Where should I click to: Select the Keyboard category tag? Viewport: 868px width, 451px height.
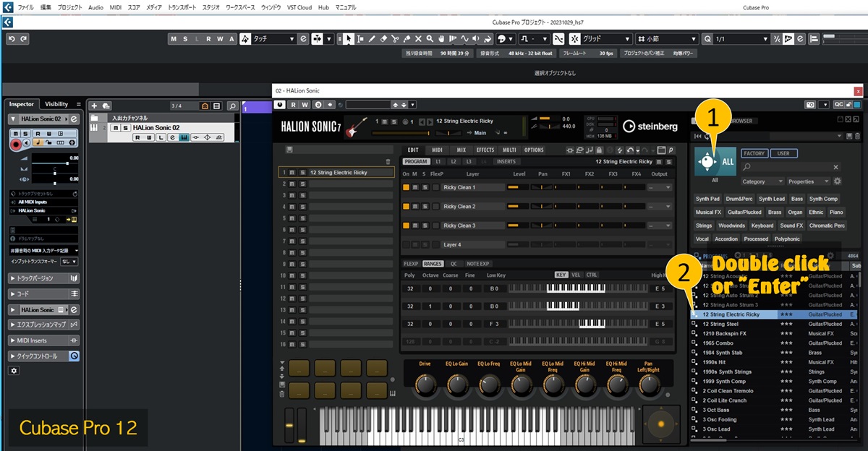[762, 225]
